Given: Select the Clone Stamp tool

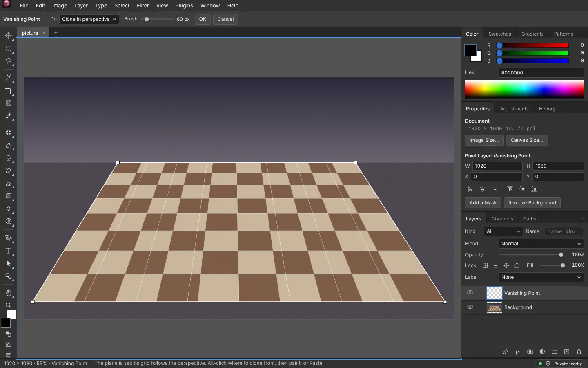Looking at the screenshot, I should (x=9, y=158).
